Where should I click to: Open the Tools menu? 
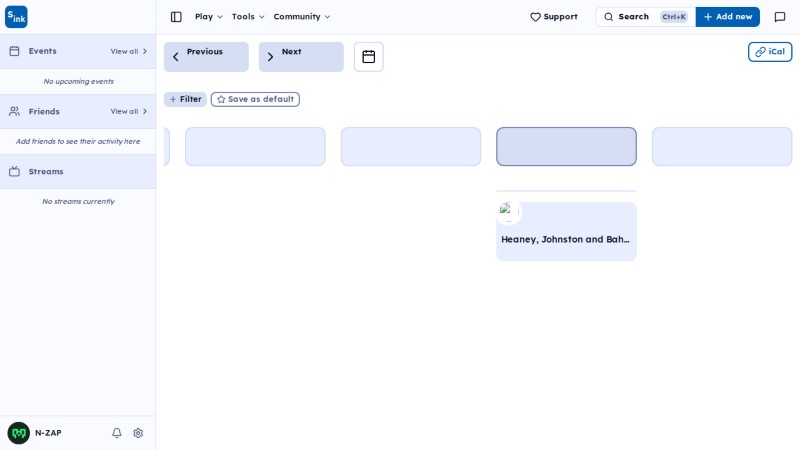pyautogui.click(x=248, y=17)
